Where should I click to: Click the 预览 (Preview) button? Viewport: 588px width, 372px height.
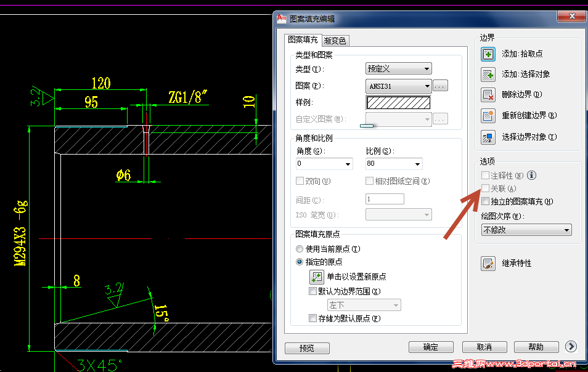pos(306,348)
